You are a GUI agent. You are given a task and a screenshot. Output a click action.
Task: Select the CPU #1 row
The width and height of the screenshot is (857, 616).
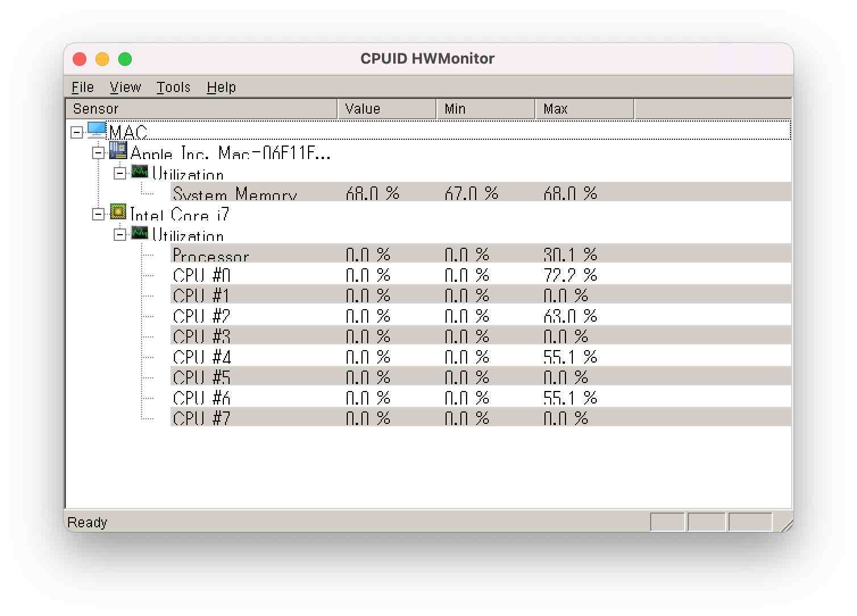click(x=481, y=294)
